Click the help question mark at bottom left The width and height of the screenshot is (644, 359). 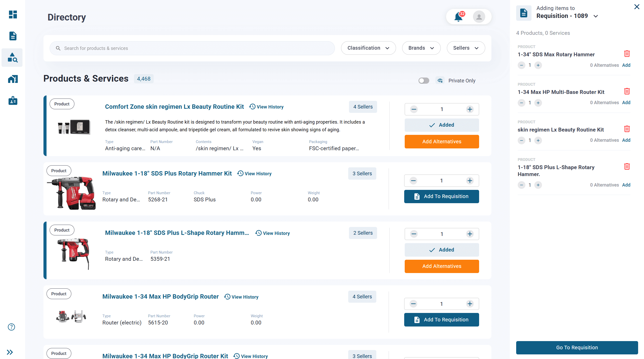tap(11, 327)
